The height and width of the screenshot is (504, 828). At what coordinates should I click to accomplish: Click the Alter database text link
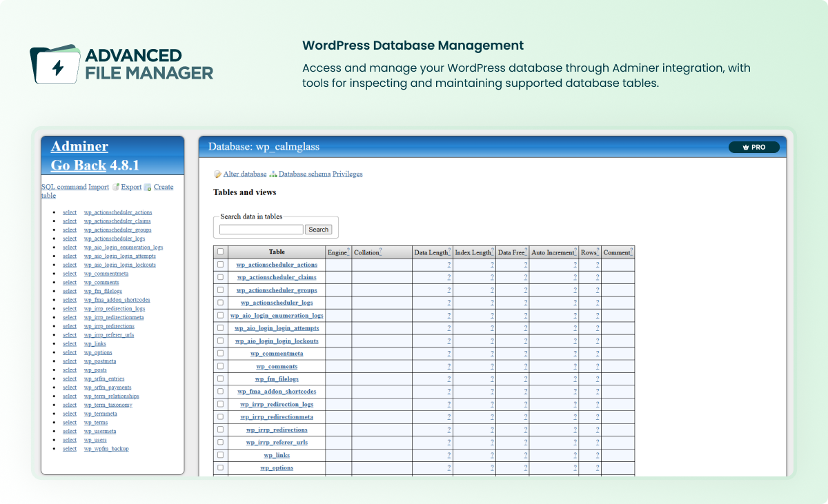point(245,174)
